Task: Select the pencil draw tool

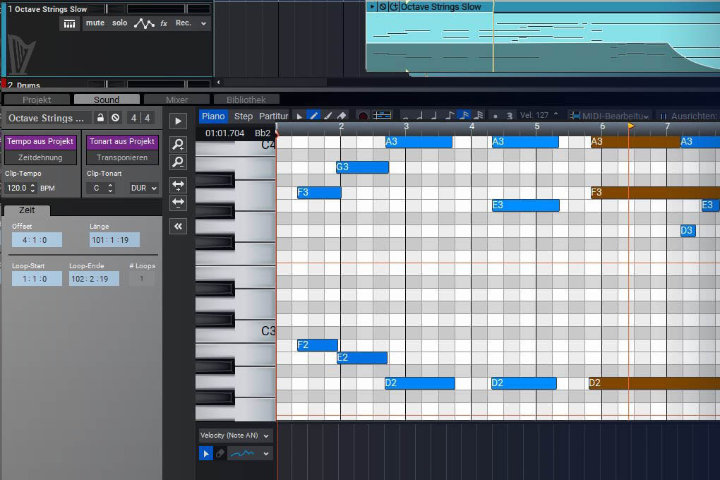Action: pyautogui.click(x=314, y=116)
